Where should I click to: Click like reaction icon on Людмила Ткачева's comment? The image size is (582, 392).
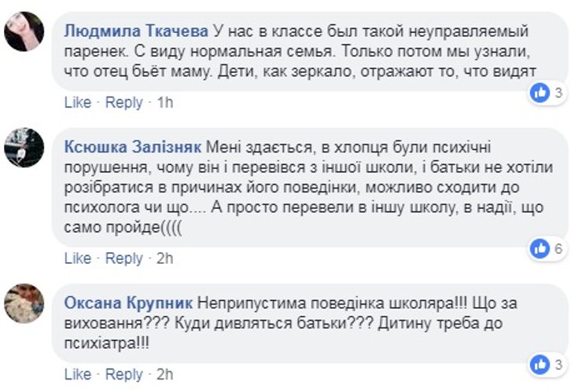(540, 93)
